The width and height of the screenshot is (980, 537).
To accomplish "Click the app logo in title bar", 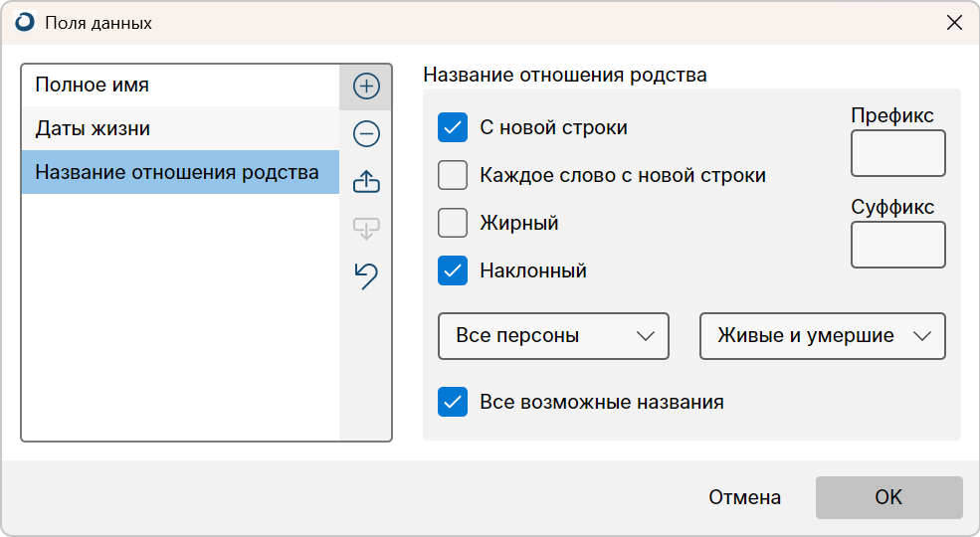I will coord(25,23).
